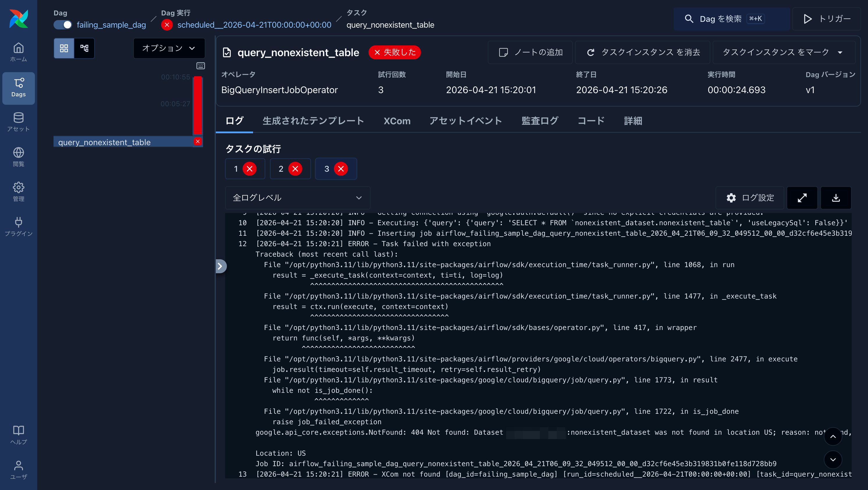Select the プラグイン sidebar icon
The height and width of the screenshot is (490, 868).
pos(18,226)
